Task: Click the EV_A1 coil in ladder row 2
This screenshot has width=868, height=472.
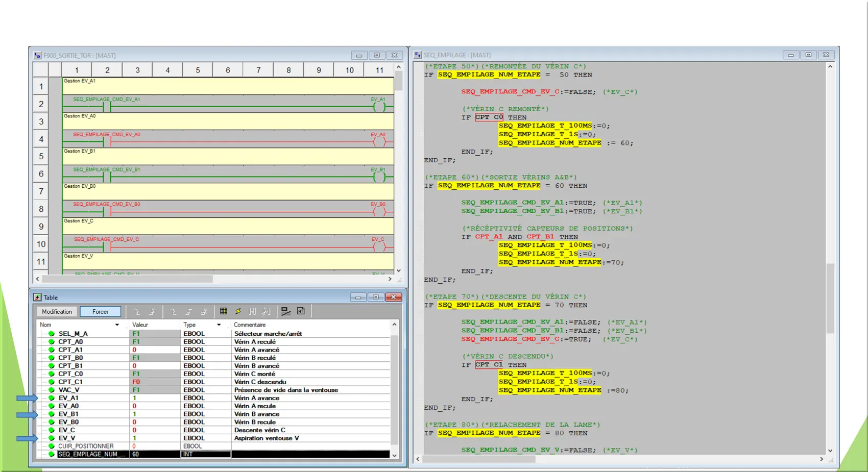Action: (x=379, y=107)
